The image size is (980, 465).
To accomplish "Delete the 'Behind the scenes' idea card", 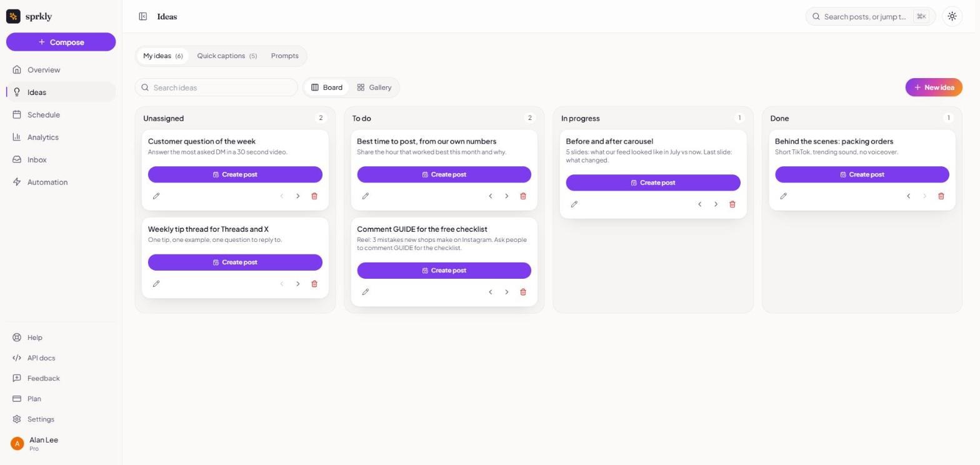I will (x=941, y=196).
